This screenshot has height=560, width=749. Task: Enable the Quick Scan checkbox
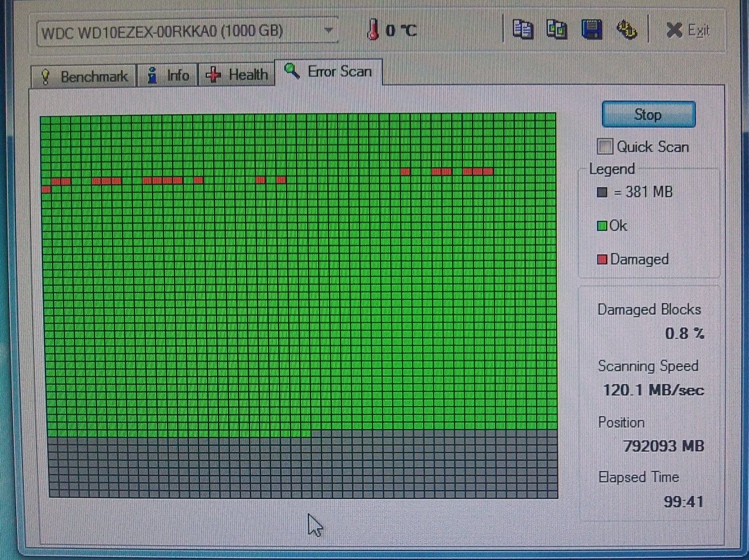605,147
